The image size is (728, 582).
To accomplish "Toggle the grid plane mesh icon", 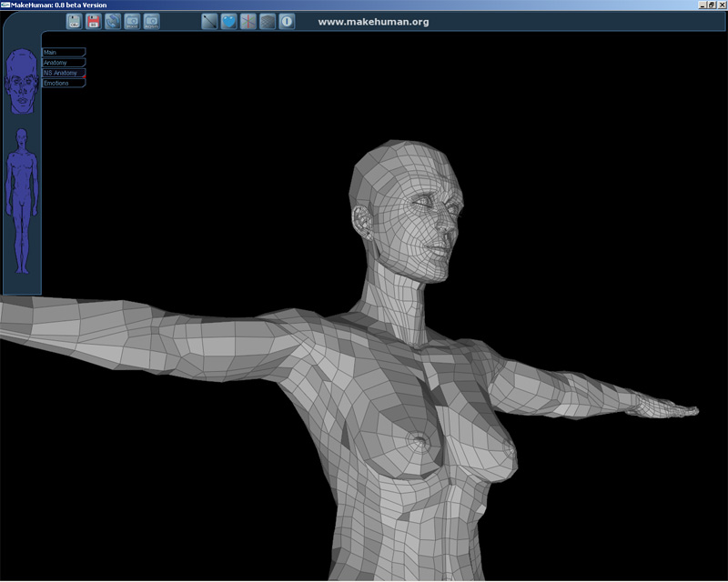I will coord(268,21).
